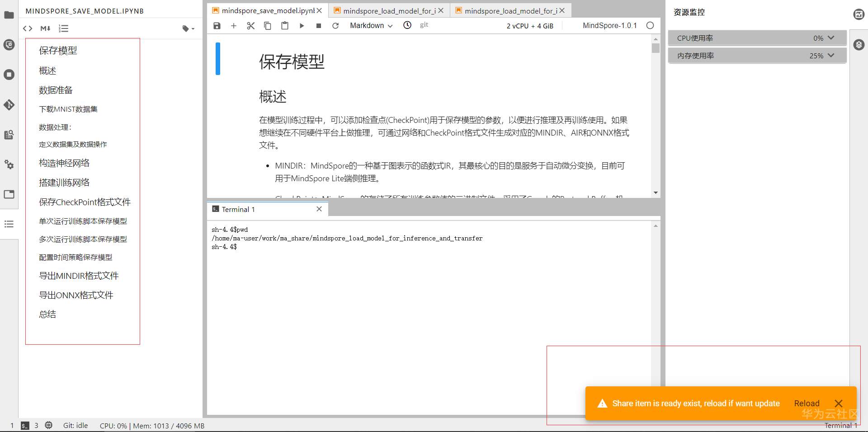
Task: Switch to the mindspore_save_model.ipynb tab
Action: [268, 10]
